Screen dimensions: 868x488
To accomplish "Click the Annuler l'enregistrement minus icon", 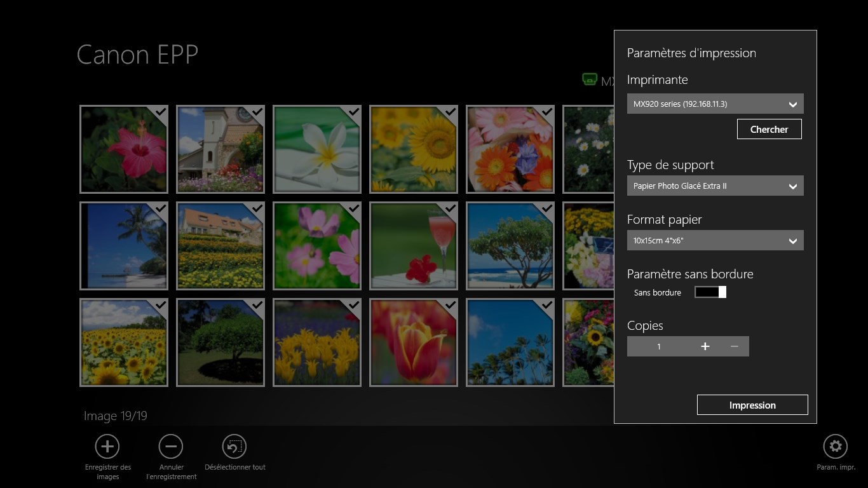I will coord(171,447).
